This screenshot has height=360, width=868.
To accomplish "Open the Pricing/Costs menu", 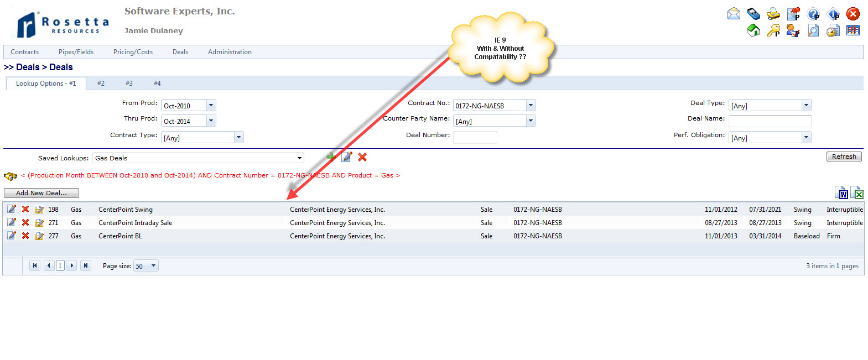I will pos(133,52).
